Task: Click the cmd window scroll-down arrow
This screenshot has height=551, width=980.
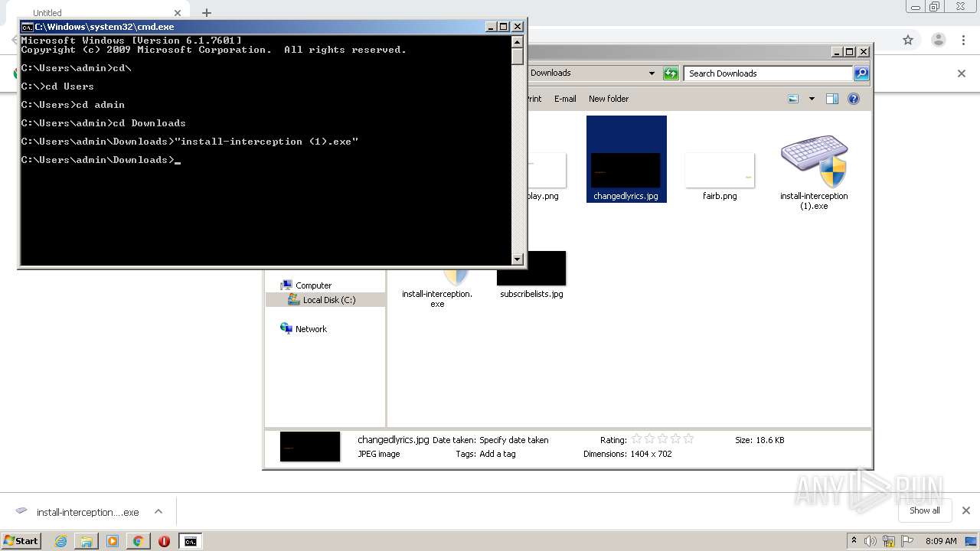Action: tap(518, 259)
